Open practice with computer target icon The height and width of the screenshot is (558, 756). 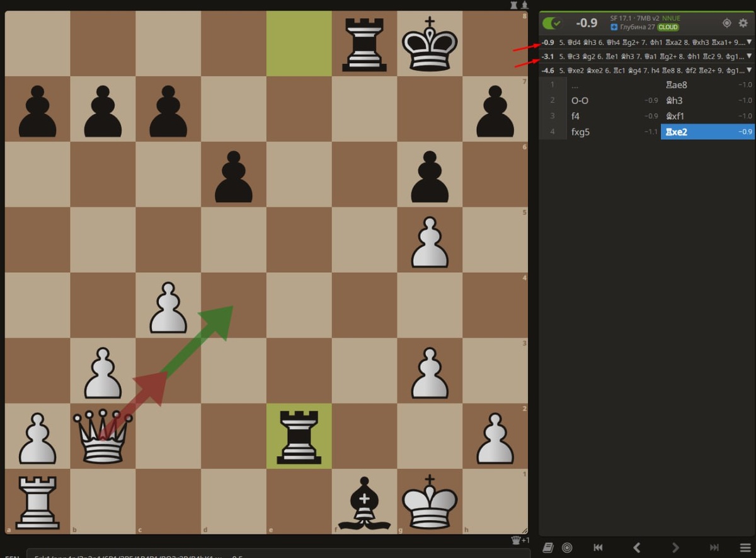click(567, 548)
